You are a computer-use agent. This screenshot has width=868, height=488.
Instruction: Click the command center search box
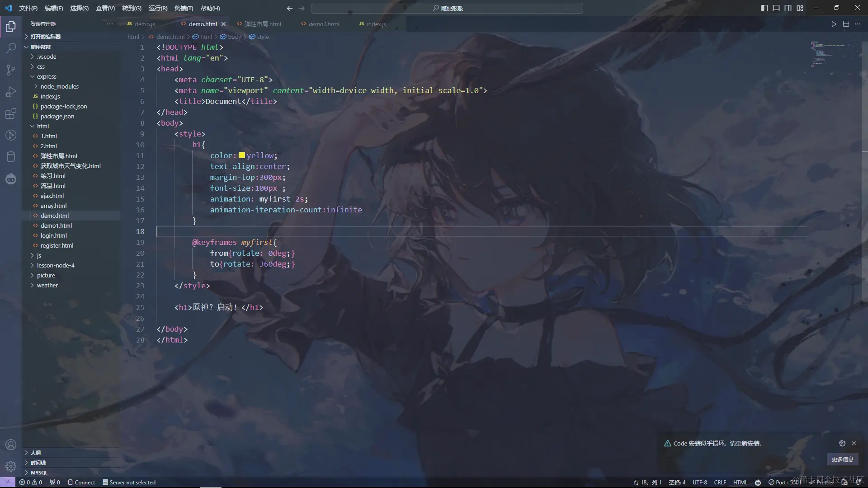(x=447, y=8)
